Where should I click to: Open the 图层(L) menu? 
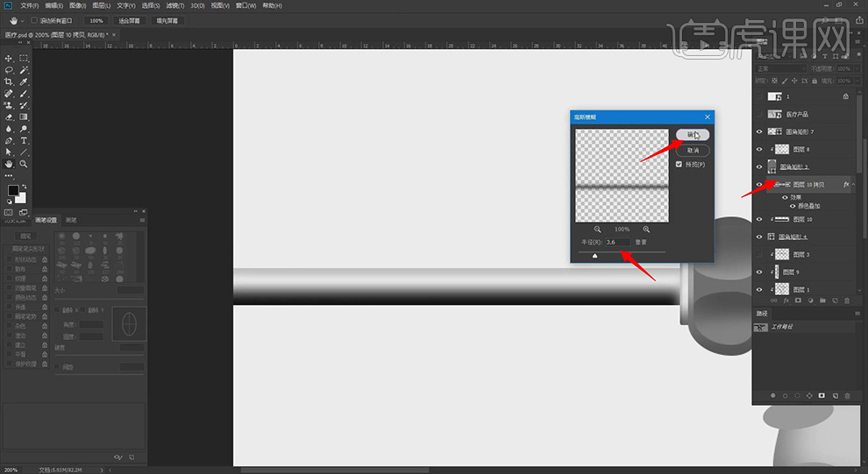[x=102, y=5]
